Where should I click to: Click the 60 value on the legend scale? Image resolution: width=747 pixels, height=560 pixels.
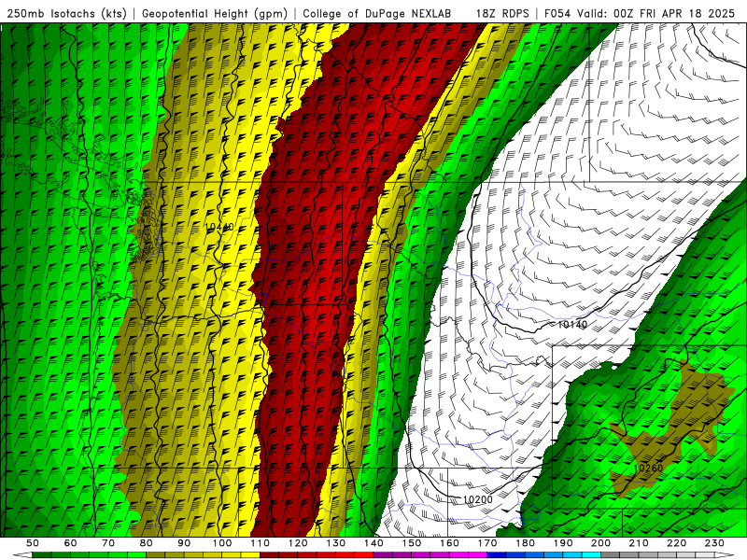click(70, 543)
